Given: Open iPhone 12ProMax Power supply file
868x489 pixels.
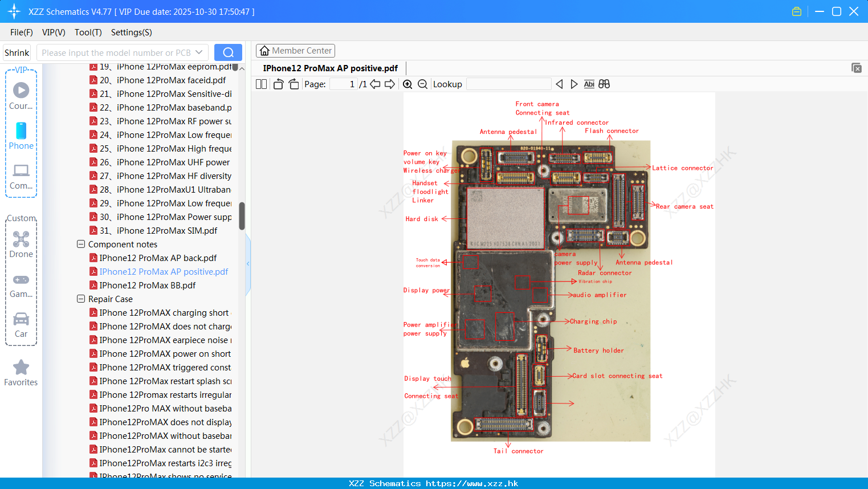Looking at the screenshot, I should (x=160, y=217).
